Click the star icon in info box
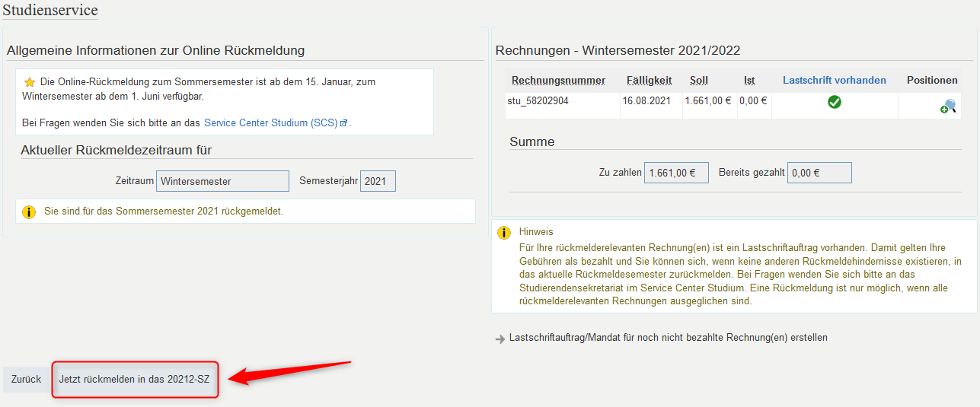The width and height of the screenshot is (980, 407). (x=30, y=81)
